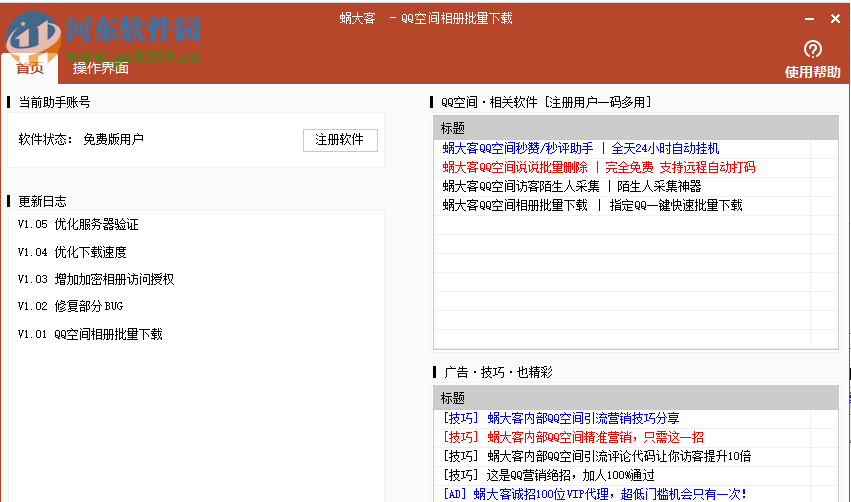
Task: Minimize the 蜗大客 window
Action: point(809,19)
